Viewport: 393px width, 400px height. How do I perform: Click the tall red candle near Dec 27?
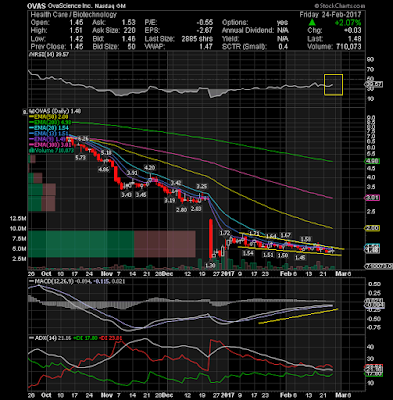point(211,238)
